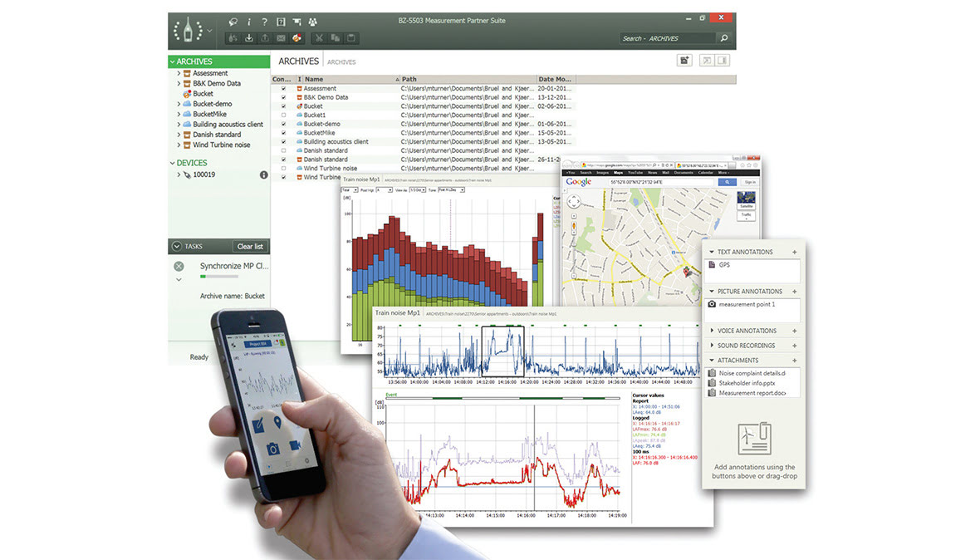The height and width of the screenshot is (560, 980).
Task: Expand the Wind Turbine noise archive tree
Action: pos(179,145)
